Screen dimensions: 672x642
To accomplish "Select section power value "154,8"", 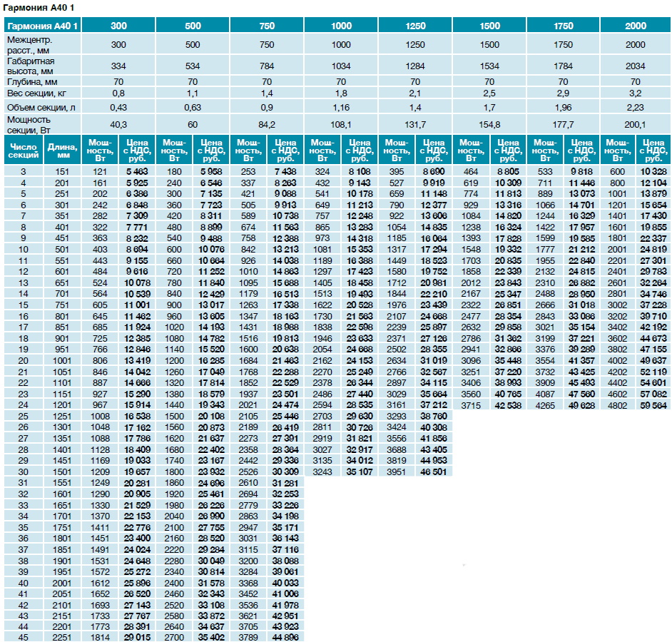I will (x=489, y=125).
